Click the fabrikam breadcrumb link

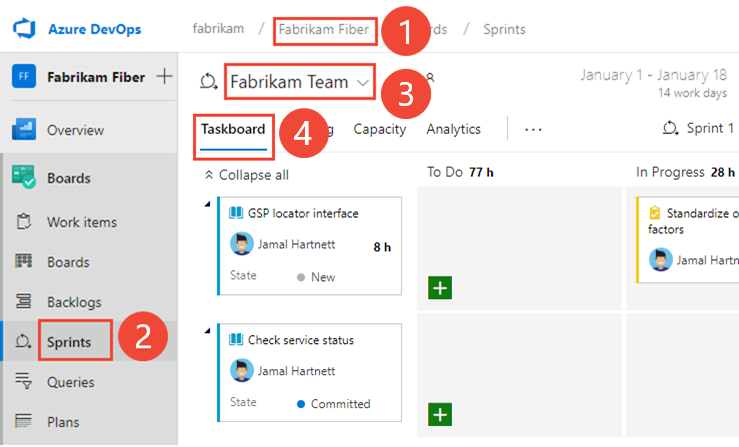coord(218,29)
